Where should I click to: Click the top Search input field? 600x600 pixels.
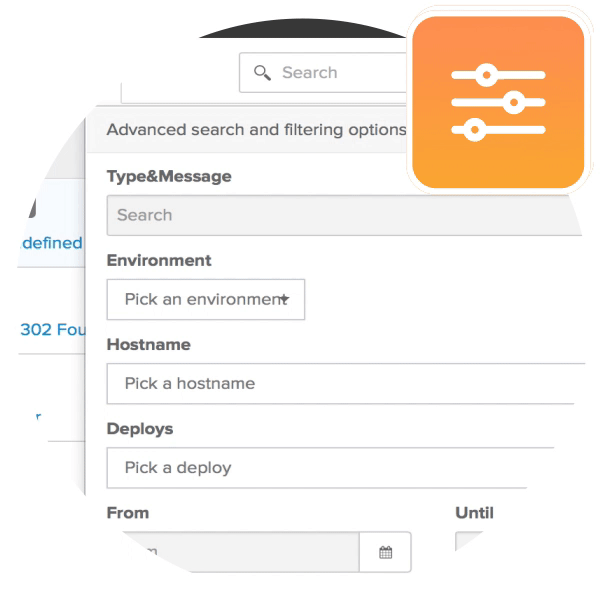(323, 73)
